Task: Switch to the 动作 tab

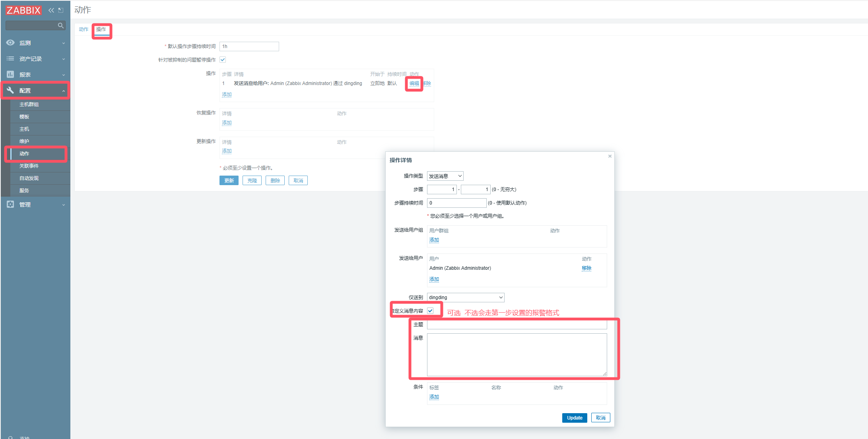Action: [x=83, y=29]
